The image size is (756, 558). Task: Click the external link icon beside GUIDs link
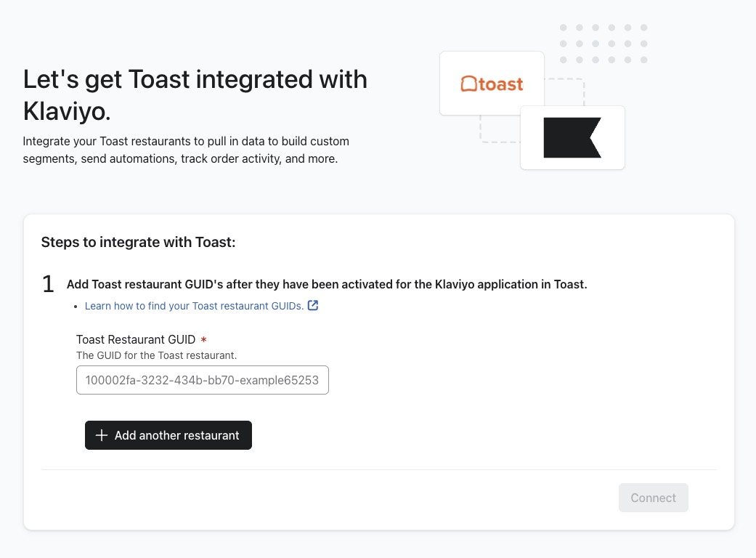coord(313,306)
